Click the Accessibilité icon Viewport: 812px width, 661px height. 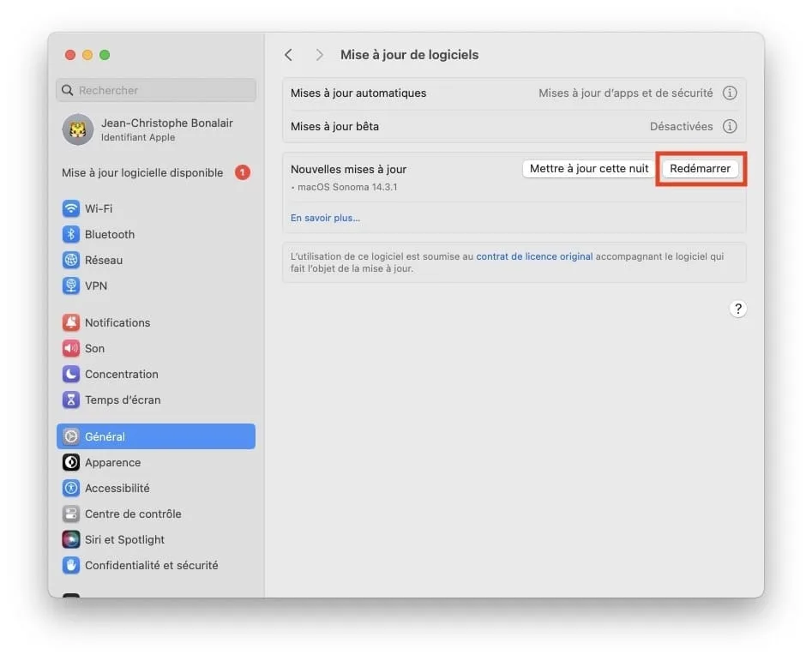[x=71, y=488]
